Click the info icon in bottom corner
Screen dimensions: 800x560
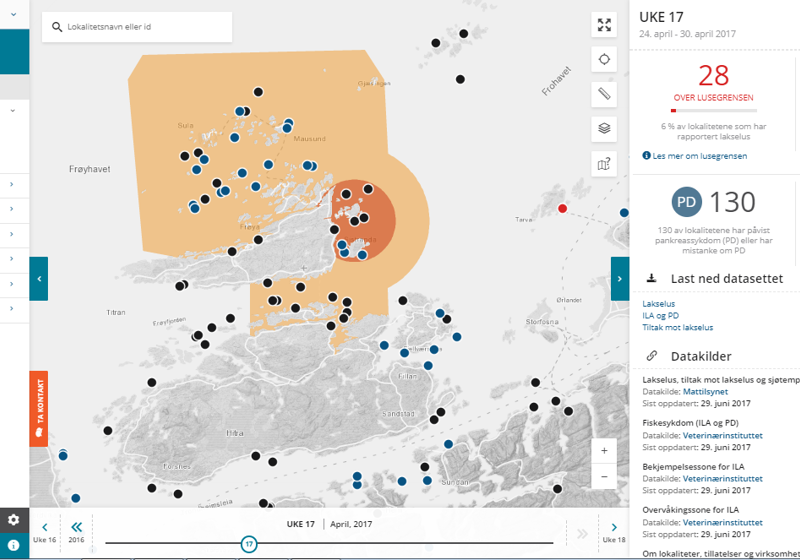(14, 545)
